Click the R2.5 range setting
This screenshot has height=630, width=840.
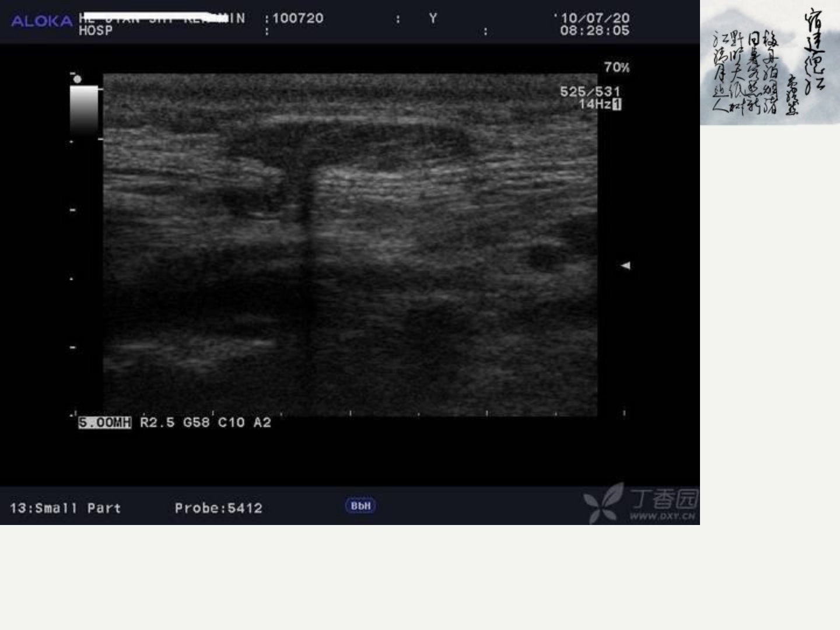pos(157,422)
